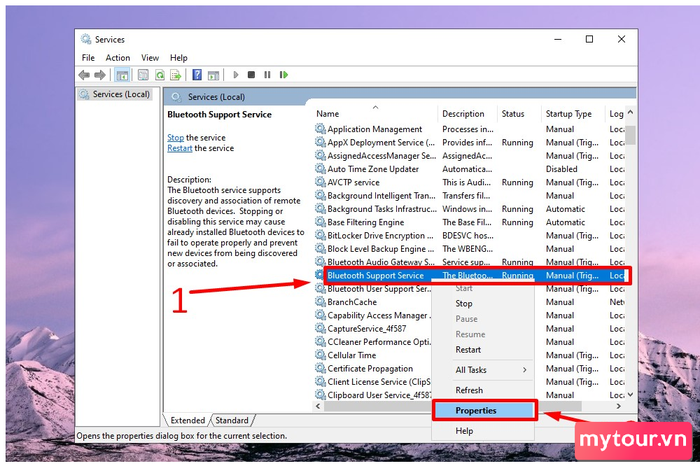Choose Refresh in the context menu
Image resolution: width=700 pixels, height=470 pixels.
[469, 390]
